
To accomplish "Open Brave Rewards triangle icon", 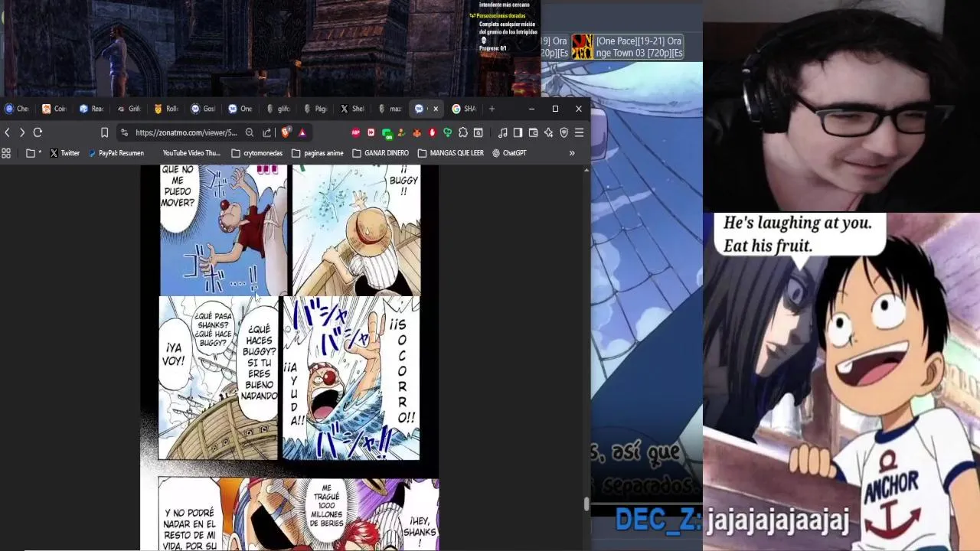I will coord(302,132).
